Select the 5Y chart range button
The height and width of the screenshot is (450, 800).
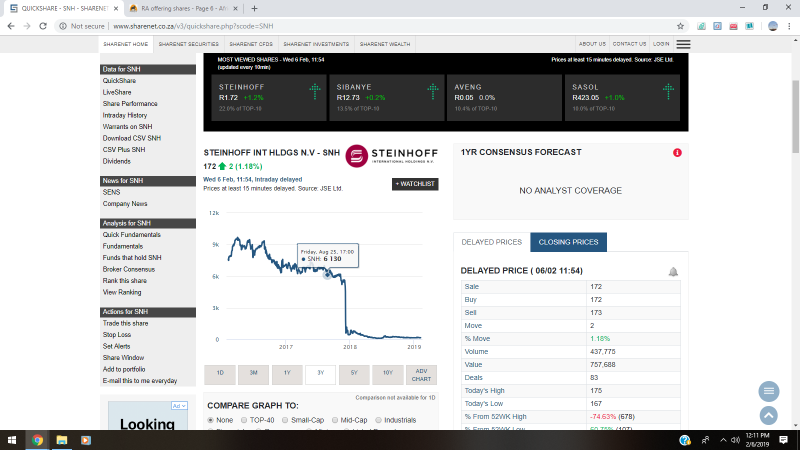coord(354,375)
